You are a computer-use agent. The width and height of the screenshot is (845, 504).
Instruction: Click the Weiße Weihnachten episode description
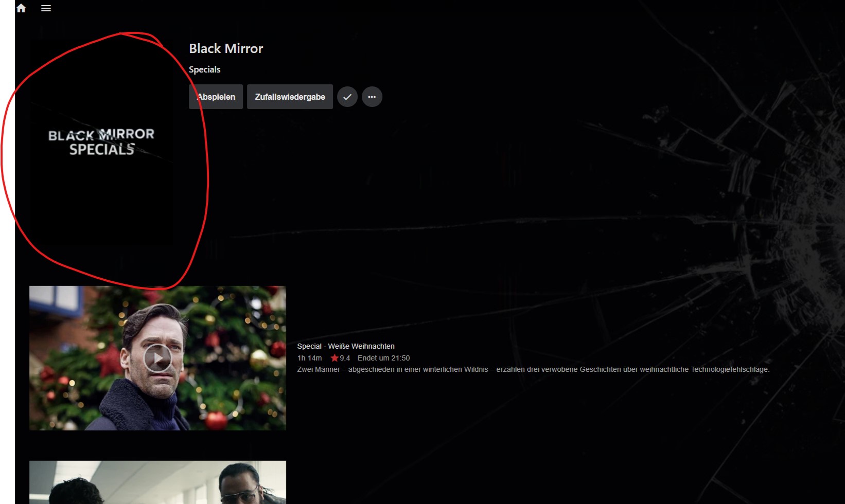click(533, 369)
